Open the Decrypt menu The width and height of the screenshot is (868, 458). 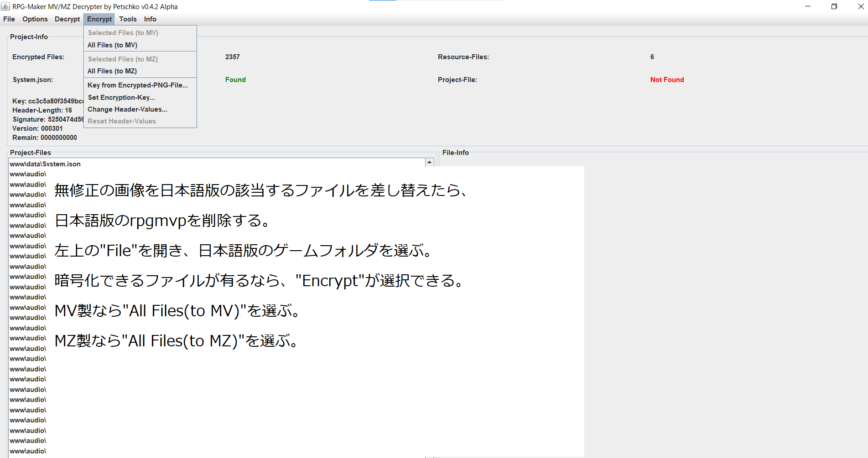[67, 19]
